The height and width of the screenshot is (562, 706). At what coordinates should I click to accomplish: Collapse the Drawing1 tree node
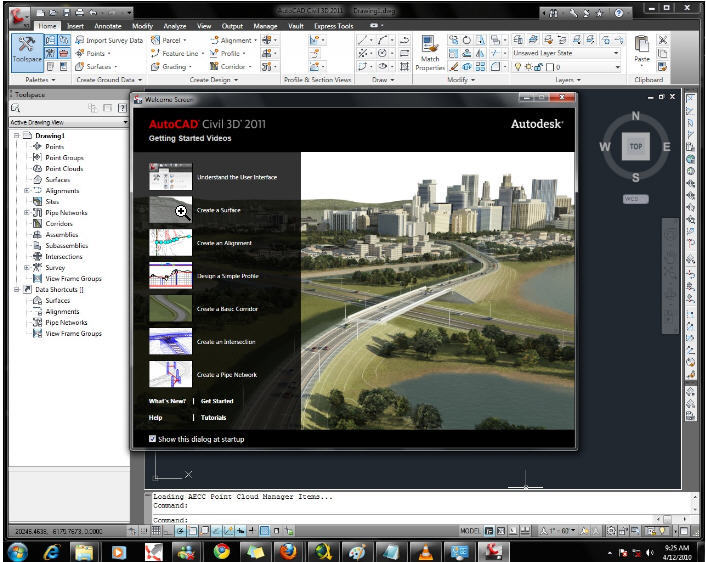point(17,136)
